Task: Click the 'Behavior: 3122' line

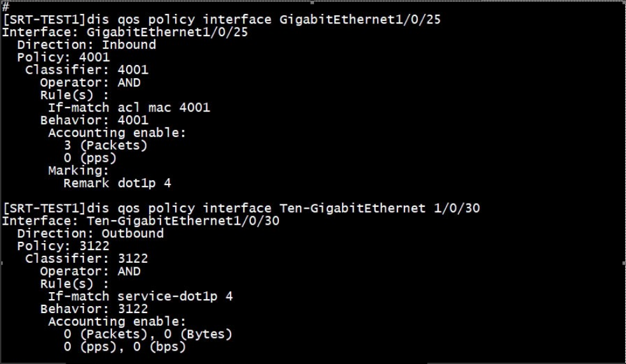Action: click(x=94, y=309)
